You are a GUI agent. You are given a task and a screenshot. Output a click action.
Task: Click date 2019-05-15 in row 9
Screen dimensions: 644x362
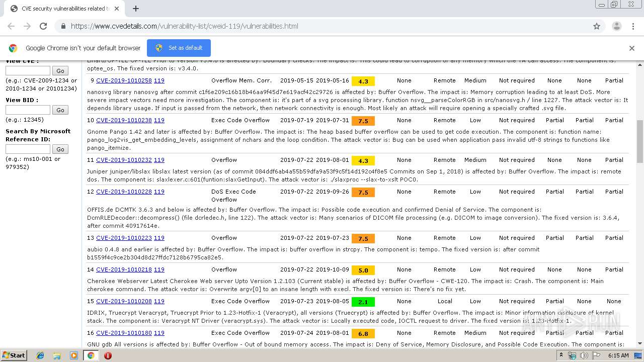pos(297,80)
